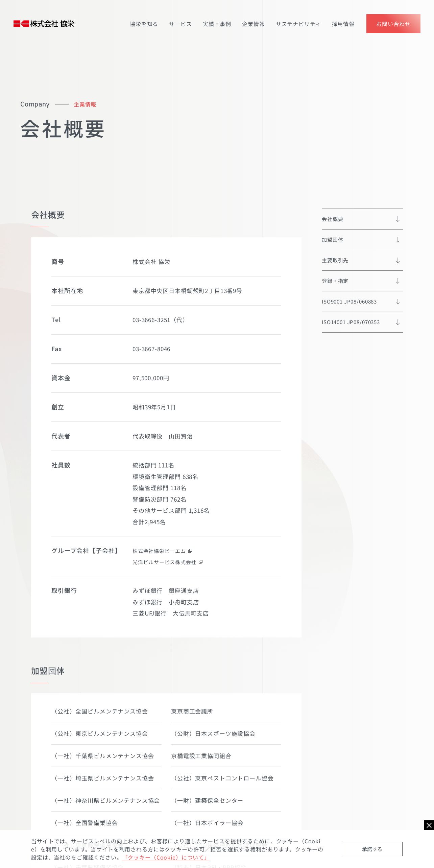Jump to 加盟団体 section in sidebar
The height and width of the screenshot is (868, 434).
click(362, 240)
